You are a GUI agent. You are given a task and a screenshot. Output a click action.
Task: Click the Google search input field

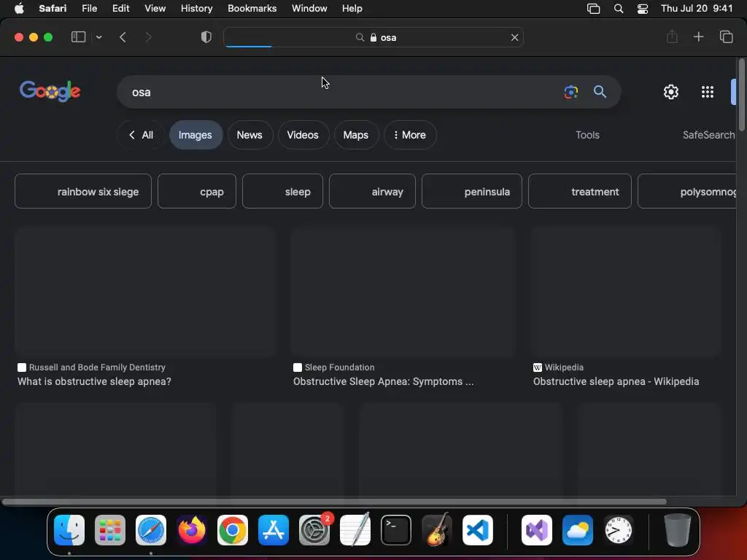[x=343, y=92]
